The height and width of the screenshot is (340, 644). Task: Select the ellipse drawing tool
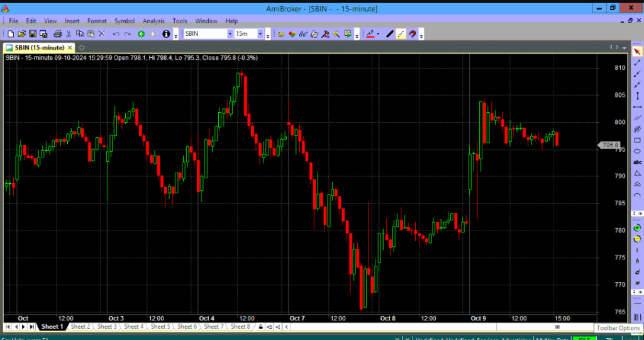click(637, 151)
